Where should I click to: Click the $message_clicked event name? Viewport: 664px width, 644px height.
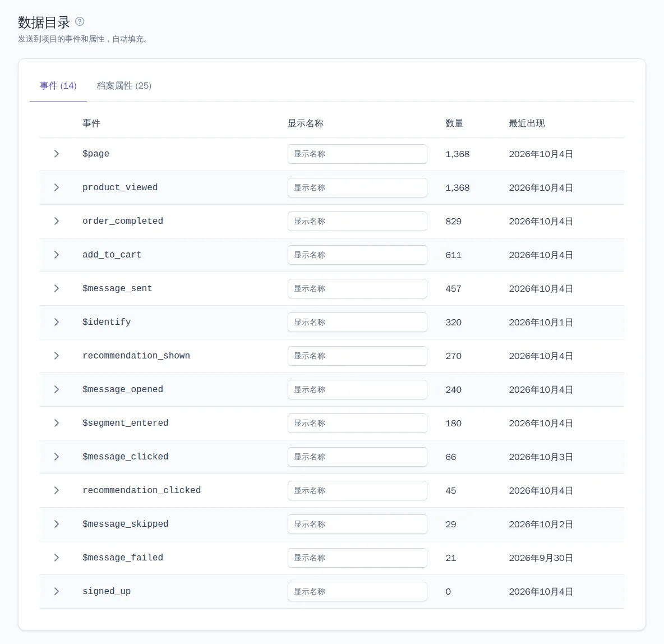(x=126, y=457)
